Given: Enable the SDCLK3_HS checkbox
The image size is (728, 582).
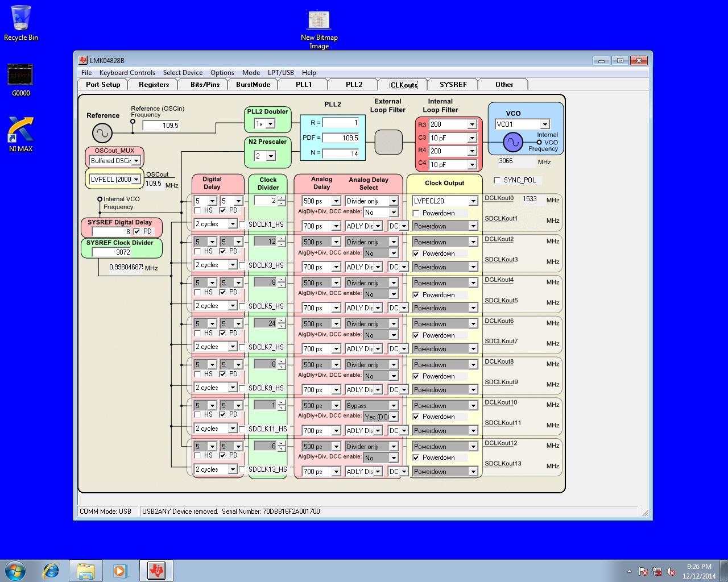Looking at the screenshot, I should click(242, 265).
